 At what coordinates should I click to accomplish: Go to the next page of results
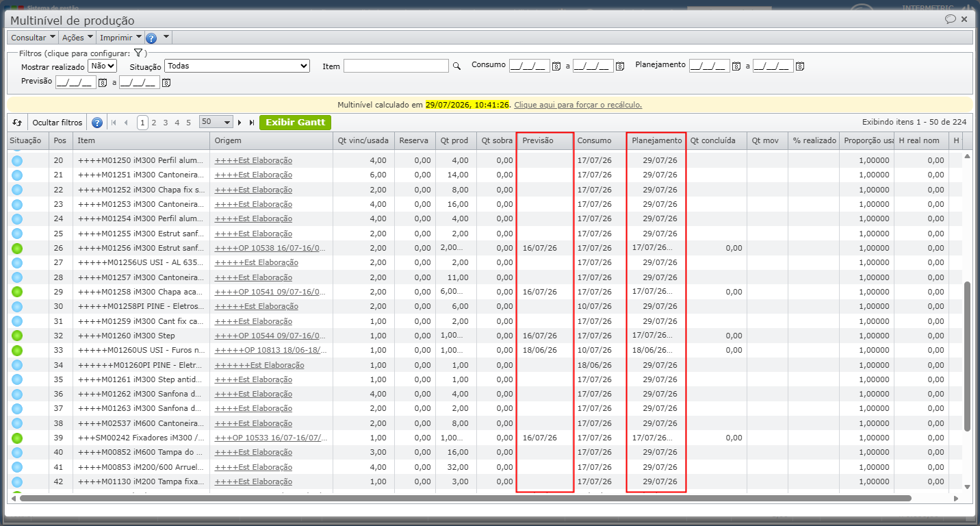coord(240,123)
